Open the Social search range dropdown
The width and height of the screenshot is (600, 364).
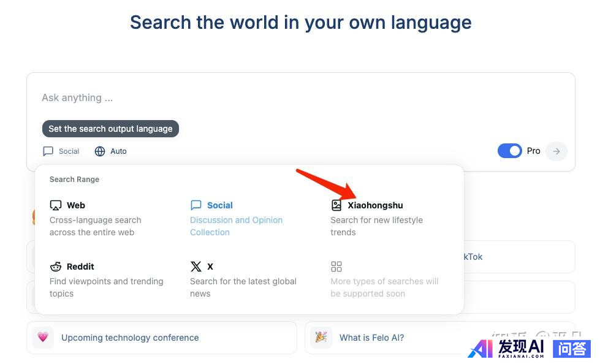61,151
